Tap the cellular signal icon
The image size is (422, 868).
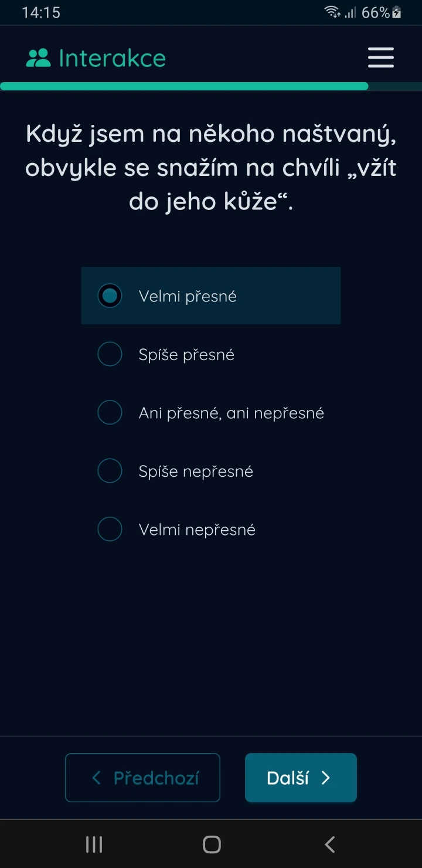coord(349,12)
